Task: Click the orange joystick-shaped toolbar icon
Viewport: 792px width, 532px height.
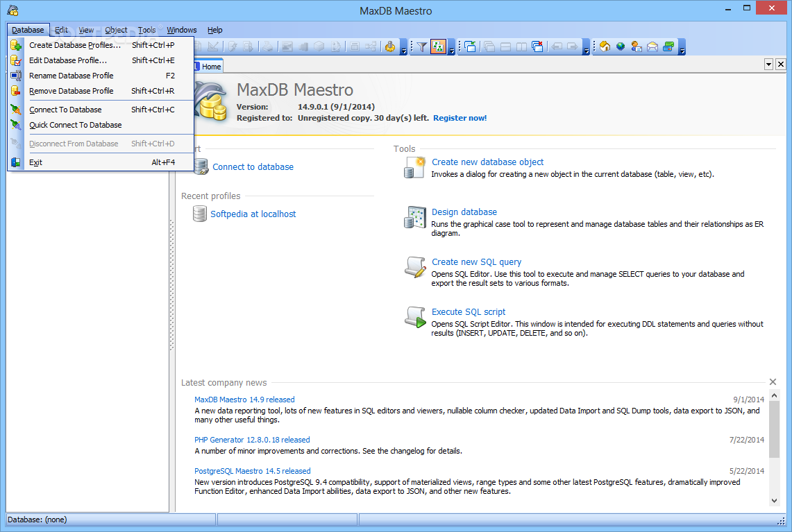Action: [390, 47]
